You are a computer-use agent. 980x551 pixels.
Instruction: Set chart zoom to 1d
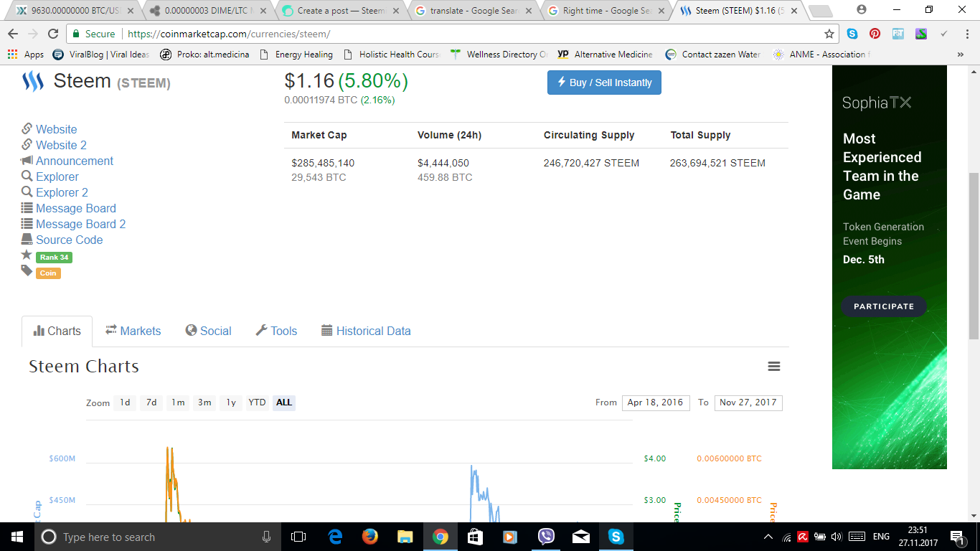click(x=125, y=402)
